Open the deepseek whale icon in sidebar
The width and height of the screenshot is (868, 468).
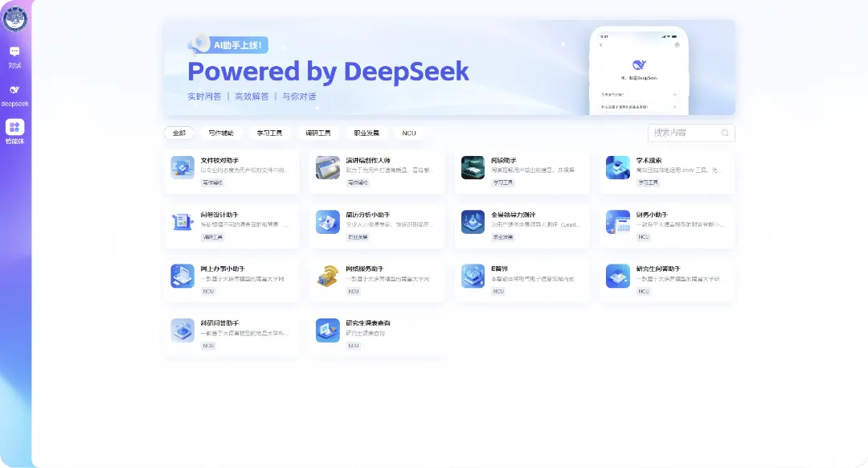(x=15, y=90)
